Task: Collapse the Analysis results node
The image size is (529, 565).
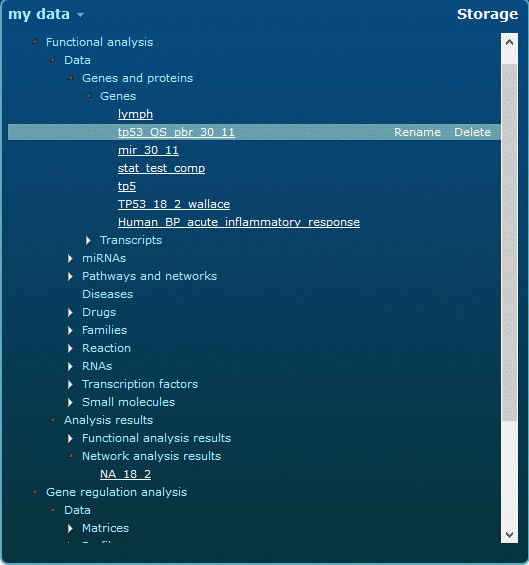Action: pos(53,420)
